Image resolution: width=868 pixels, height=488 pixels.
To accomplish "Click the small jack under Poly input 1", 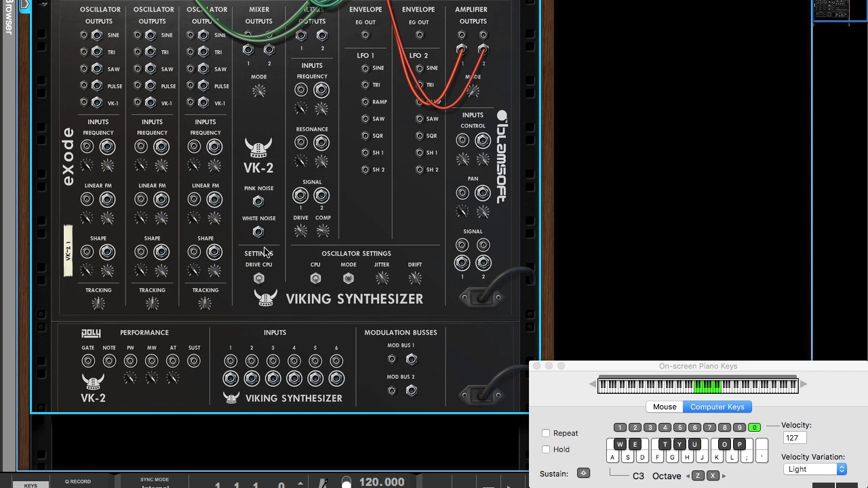I will pos(231,361).
